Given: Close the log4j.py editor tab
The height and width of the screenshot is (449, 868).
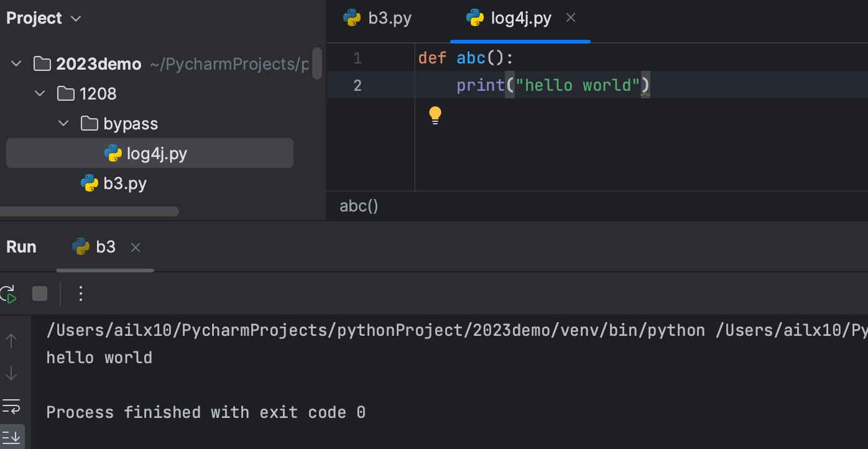Looking at the screenshot, I should click(x=571, y=18).
